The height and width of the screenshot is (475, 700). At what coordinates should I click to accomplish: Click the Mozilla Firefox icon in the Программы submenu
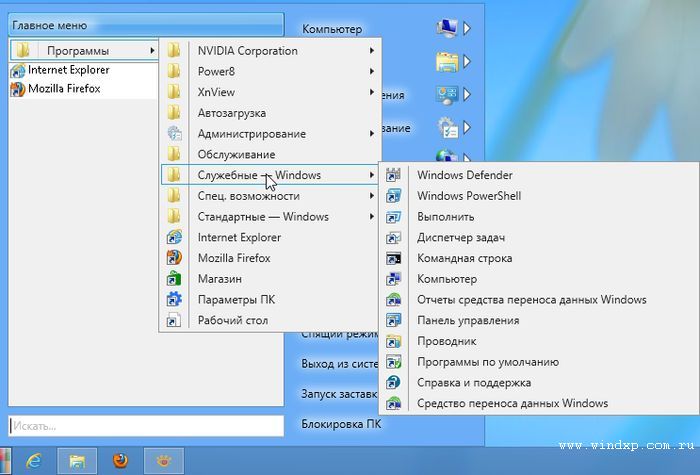click(x=174, y=258)
